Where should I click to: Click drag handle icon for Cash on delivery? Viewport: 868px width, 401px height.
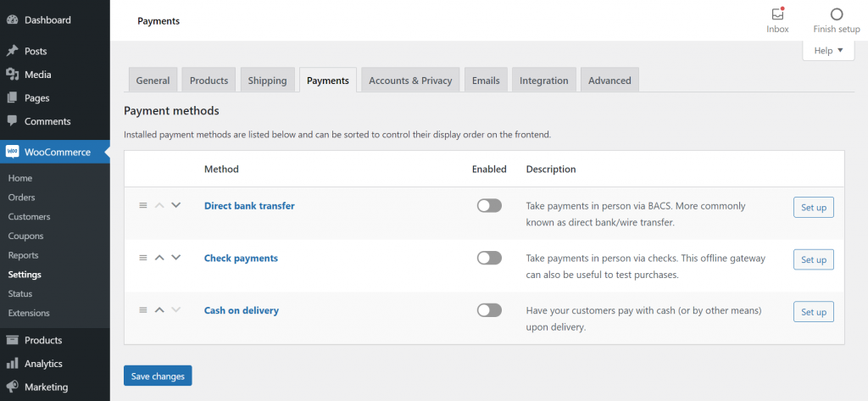point(143,310)
